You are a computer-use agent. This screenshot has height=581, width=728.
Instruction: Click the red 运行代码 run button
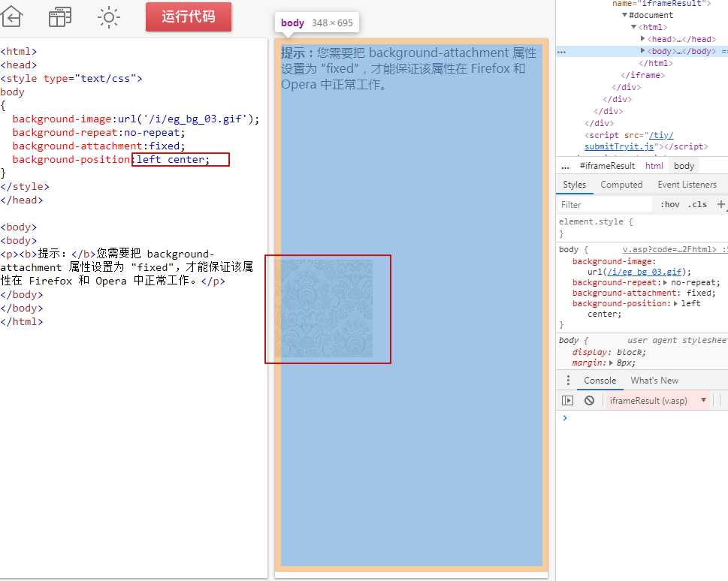(189, 17)
